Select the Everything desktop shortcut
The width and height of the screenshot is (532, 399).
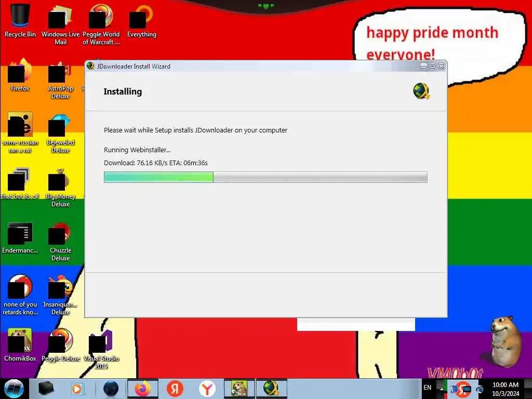(x=141, y=21)
